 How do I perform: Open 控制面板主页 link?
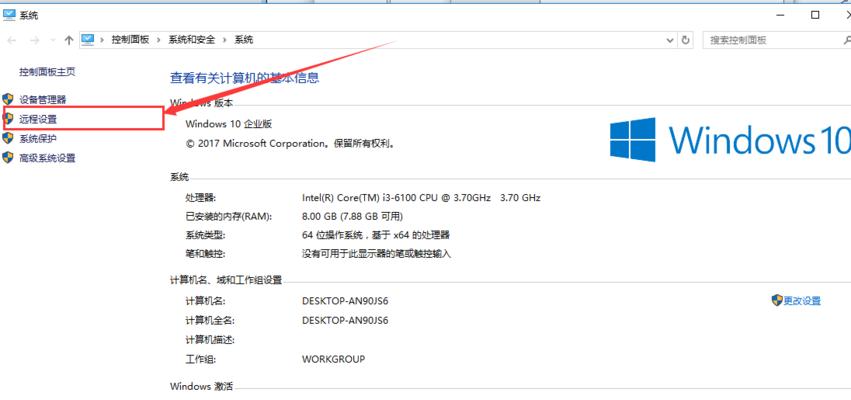[x=47, y=72]
